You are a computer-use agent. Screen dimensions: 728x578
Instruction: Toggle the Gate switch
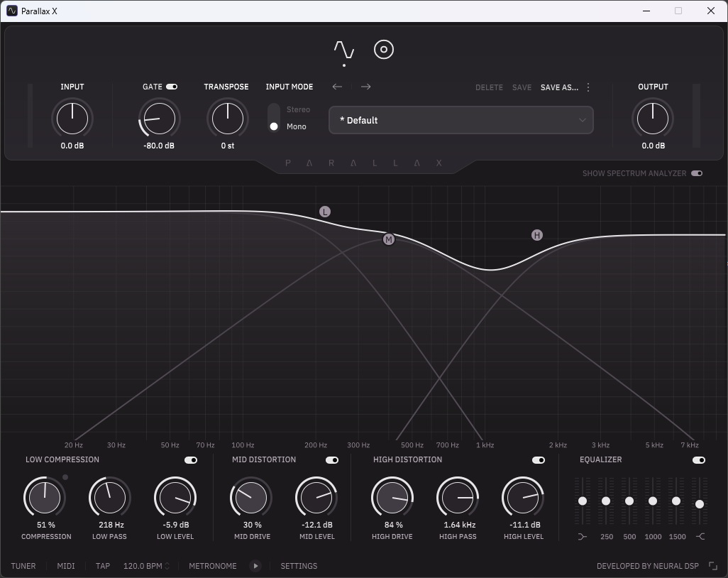click(172, 87)
